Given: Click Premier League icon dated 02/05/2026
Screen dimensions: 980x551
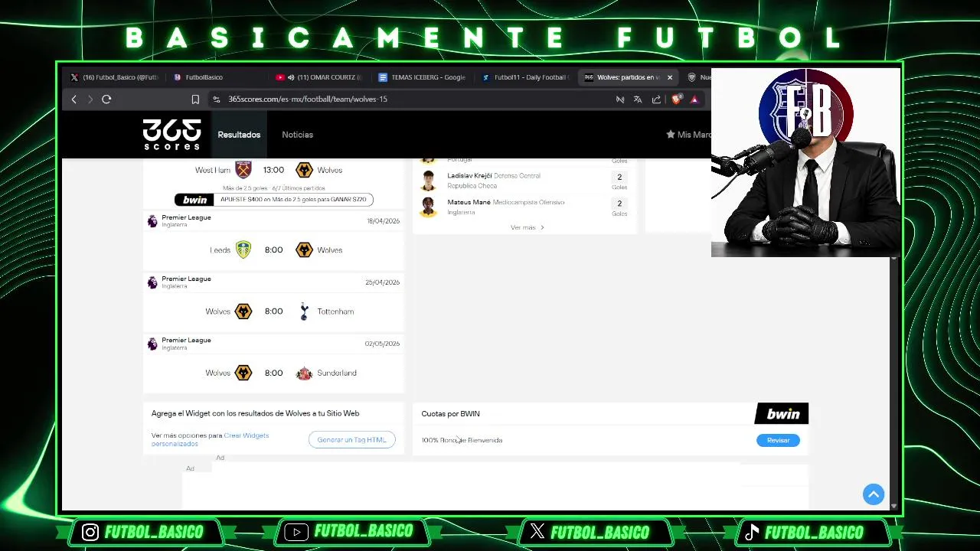Looking at the screenshot, I should click(x=152, y=344).
